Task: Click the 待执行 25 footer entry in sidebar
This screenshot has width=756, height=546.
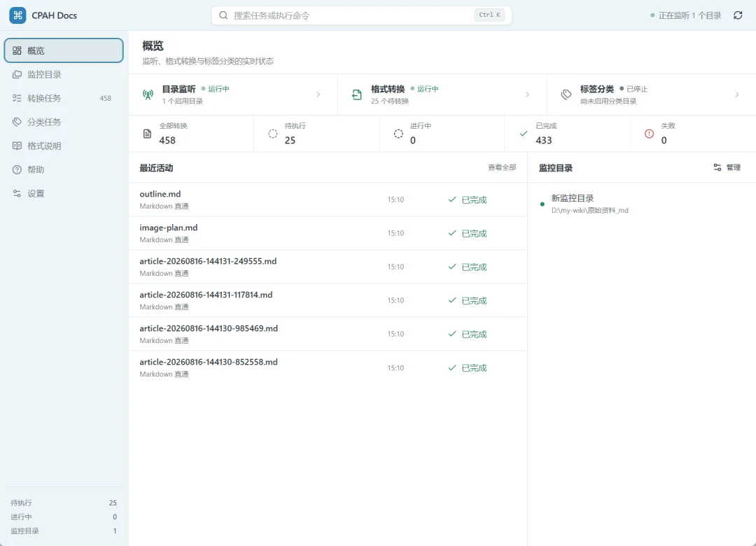Action: point(64,503)
